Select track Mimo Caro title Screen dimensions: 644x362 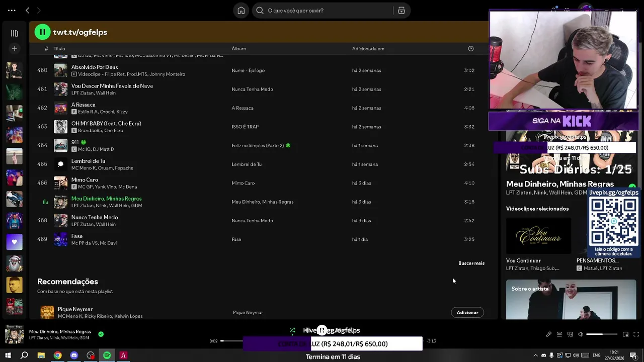85,179
